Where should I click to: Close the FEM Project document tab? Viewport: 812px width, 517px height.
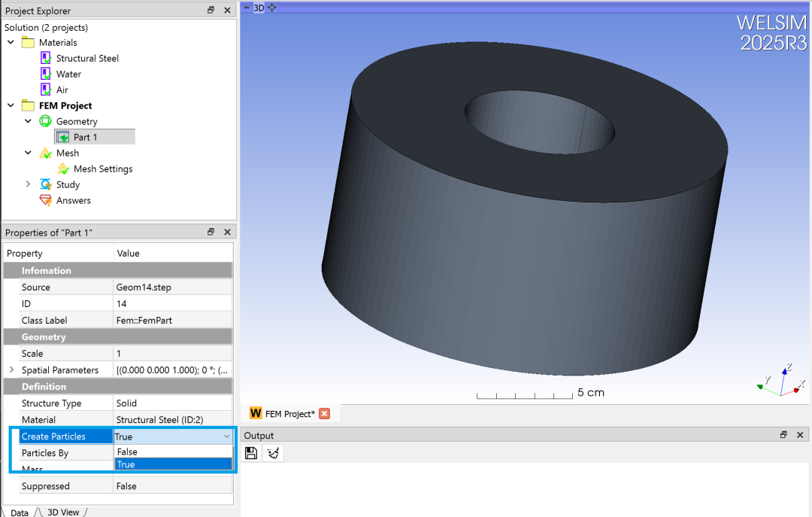tap(325, 413)
